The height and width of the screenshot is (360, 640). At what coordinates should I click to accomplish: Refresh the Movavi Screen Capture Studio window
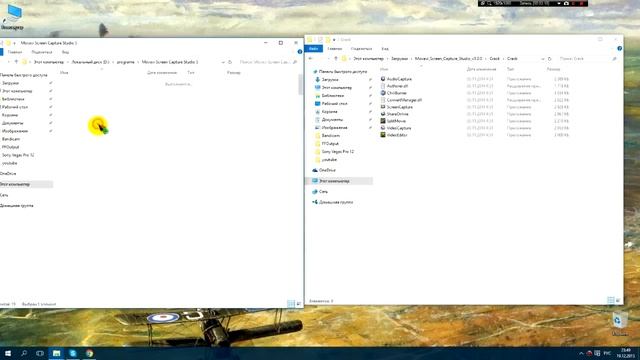pos(230,62)
